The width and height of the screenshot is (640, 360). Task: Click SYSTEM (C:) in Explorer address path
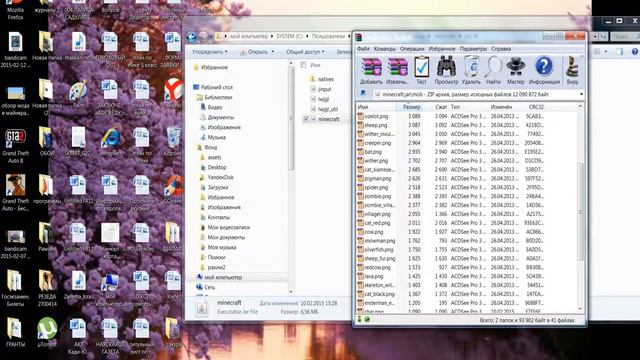289,36
